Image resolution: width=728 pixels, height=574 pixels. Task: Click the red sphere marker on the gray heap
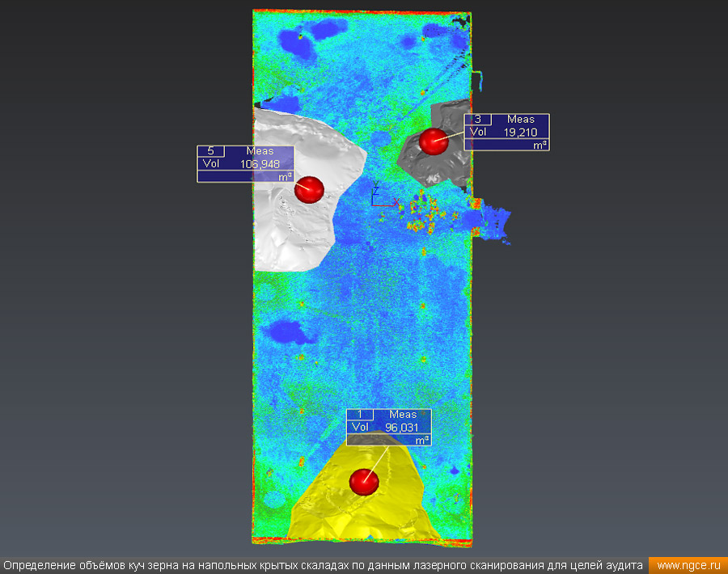[434, 141]
